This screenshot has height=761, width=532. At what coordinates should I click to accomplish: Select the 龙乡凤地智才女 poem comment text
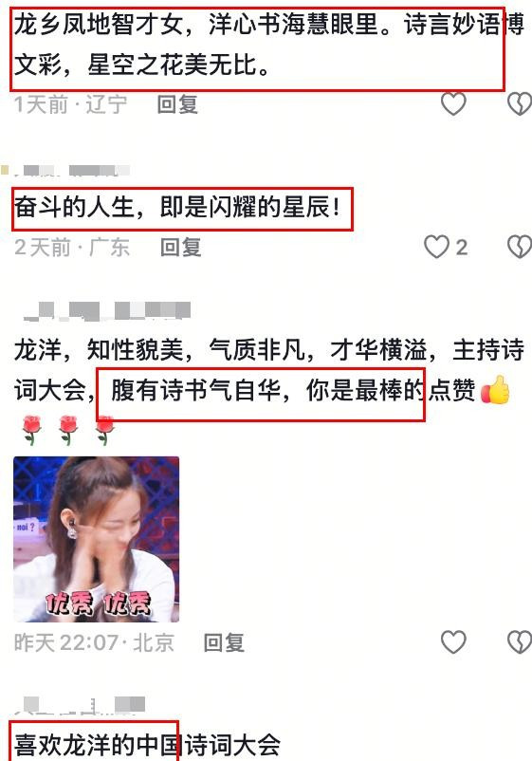click(x=269, y=45)
